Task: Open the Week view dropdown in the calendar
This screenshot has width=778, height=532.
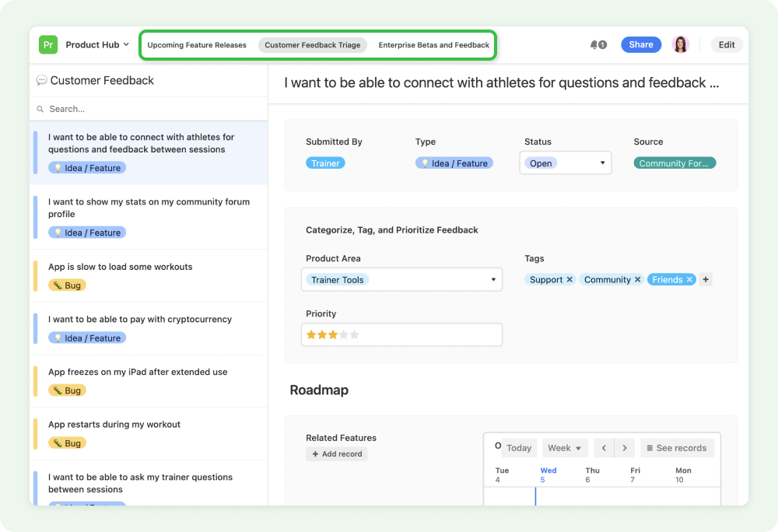Action: coord(565,447)
